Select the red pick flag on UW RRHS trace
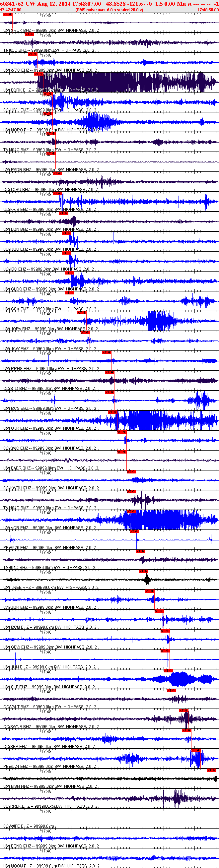The height and width of the screenshot is (868, 219). coord(106,352)
